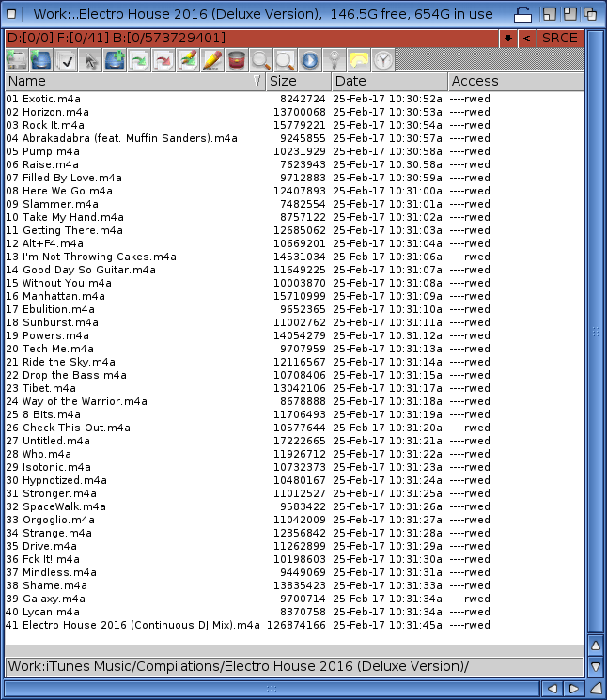This screenshot has height=700, width=607.
Task: Click the clock Datestamp icon
Action: [x=383, y=60]
